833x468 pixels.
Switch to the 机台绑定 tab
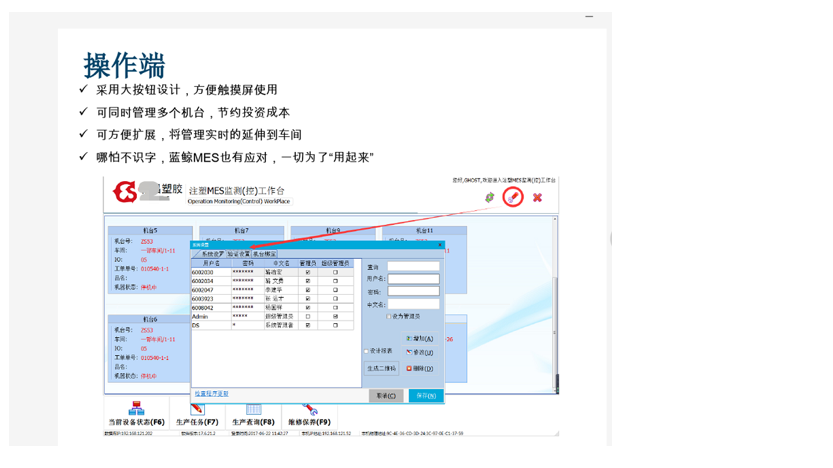point(266,254)
